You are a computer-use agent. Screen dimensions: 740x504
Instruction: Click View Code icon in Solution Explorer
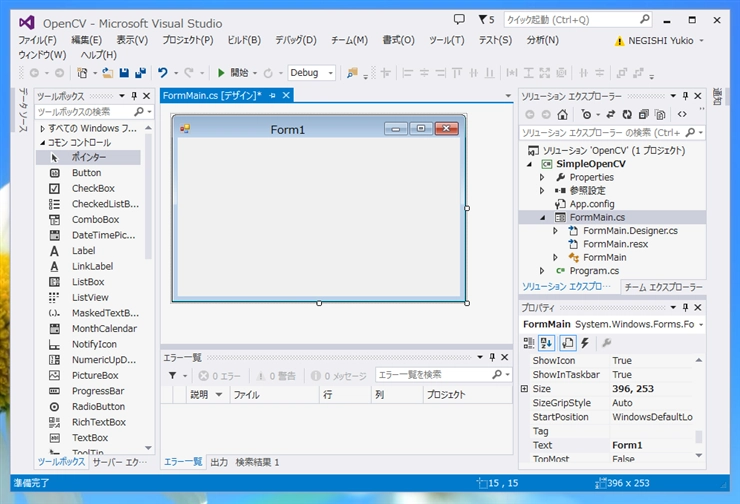(682, 114)
